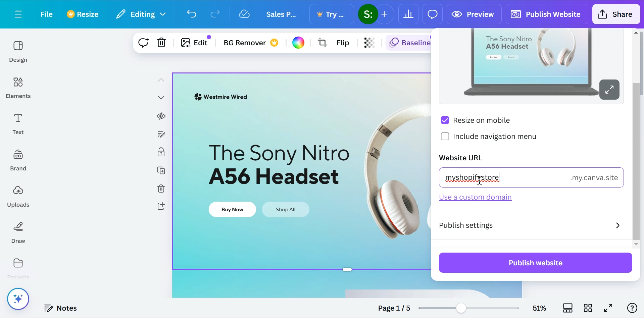Open the 51% zoom level menu
Viewport: 644px width, 318px height.
539,308
